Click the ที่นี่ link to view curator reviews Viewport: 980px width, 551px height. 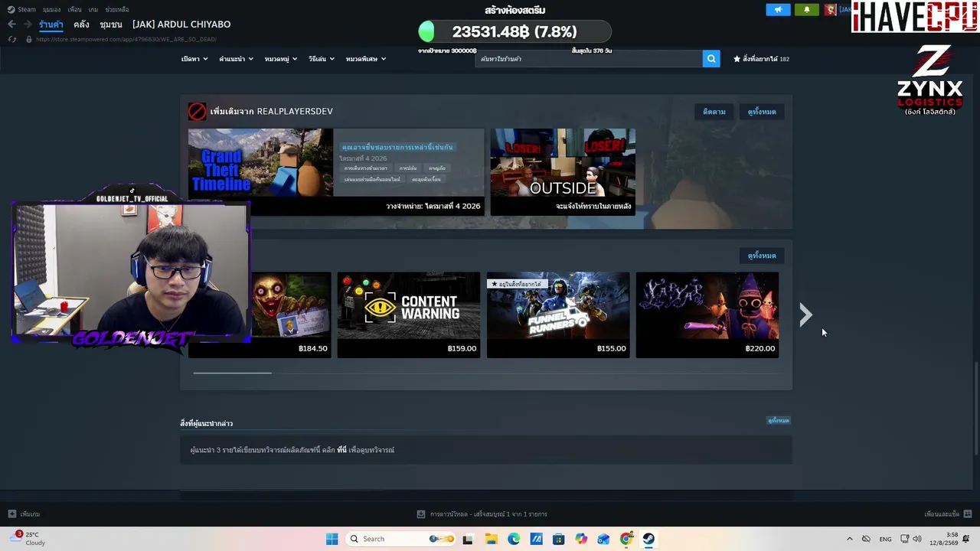pyautogui.click(x=341, y=450)
